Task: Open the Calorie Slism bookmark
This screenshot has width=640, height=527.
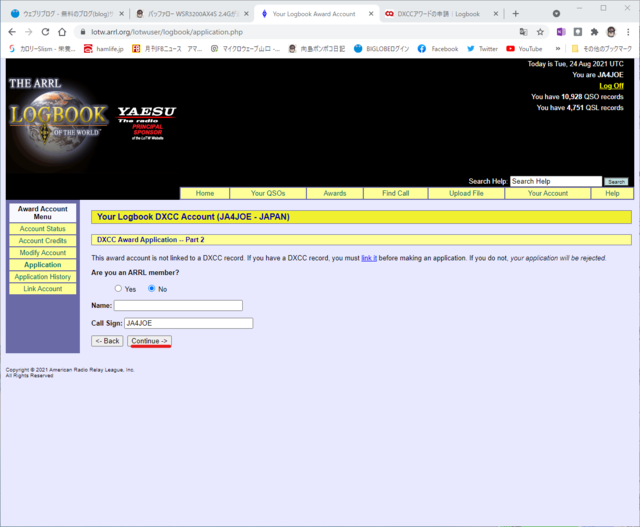Action: click(42, 49)
